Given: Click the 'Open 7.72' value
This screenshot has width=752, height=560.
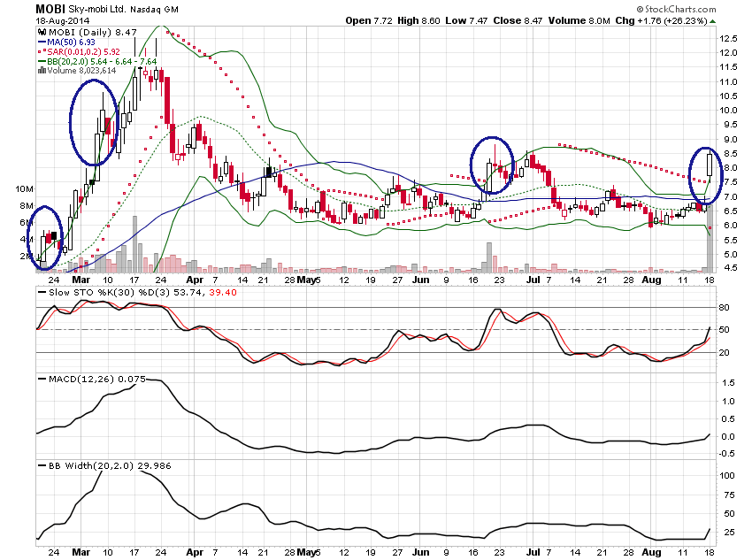Looking at the screenshot, I should point(369,20).
